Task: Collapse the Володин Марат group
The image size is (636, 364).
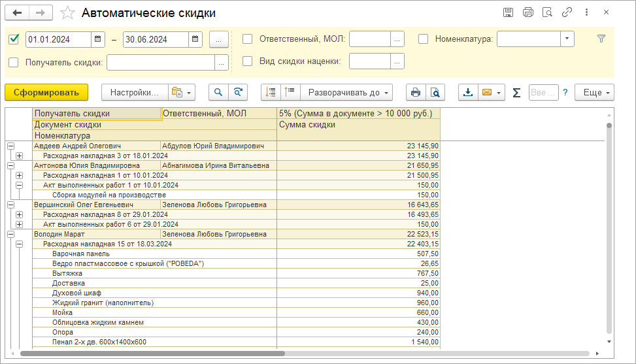Action: pyautogui.click(x=10, y=234)
